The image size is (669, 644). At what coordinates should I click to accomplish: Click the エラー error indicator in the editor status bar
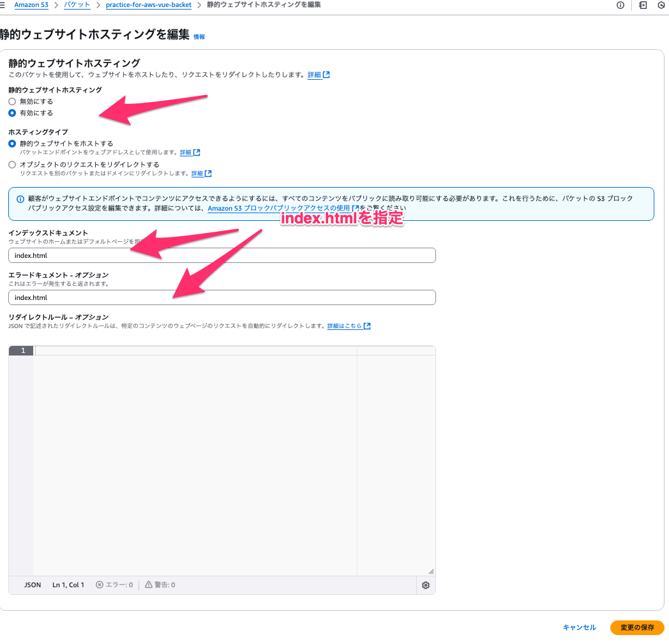114,585
